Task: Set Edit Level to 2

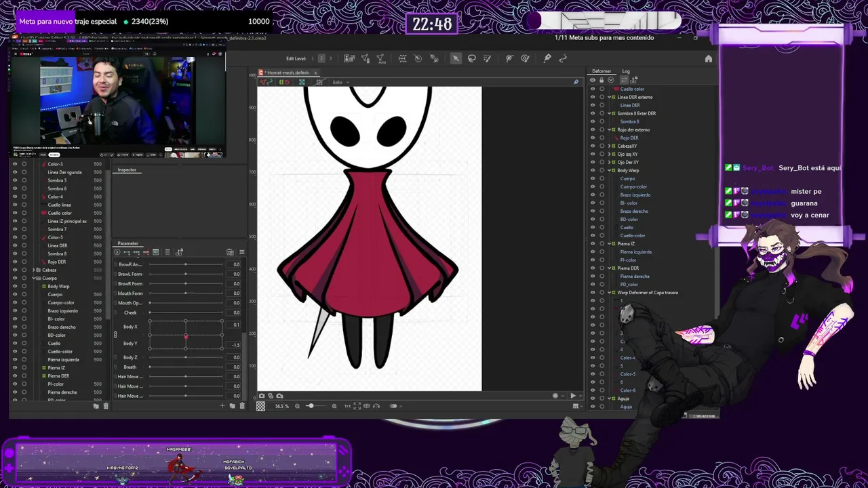Action: (x=321, y=59)
